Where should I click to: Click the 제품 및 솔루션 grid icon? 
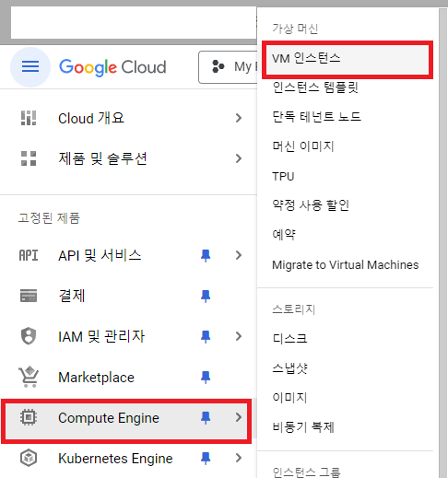click(29, 158)
